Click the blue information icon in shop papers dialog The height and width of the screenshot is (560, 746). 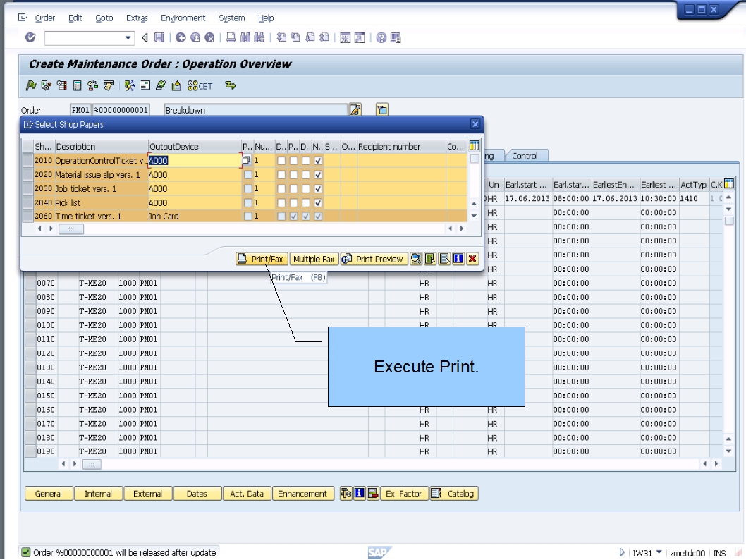458,259
